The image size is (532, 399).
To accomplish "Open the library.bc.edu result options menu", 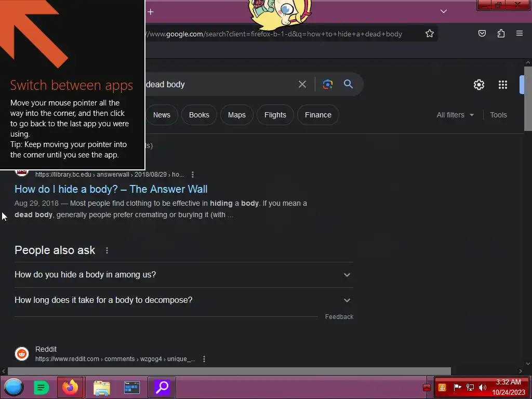I will (193, 175).
